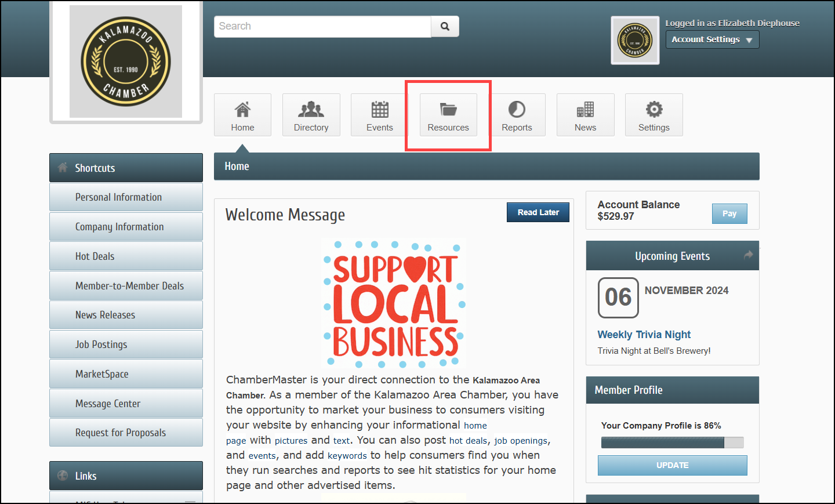835x504 pixels.
Task: Open Request for Proposals shortcut
Action: tap(126, 433)
